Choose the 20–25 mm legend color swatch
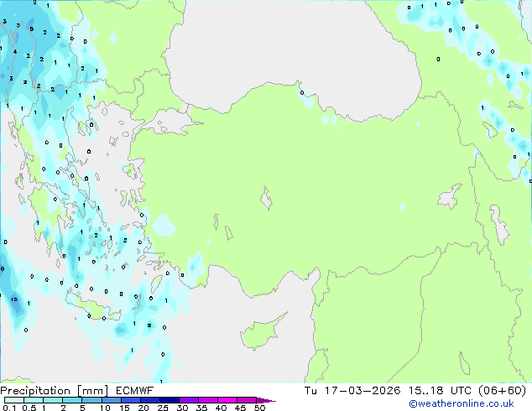The width and height of the screenshot is (532, 411). click(x=150, y=400)
